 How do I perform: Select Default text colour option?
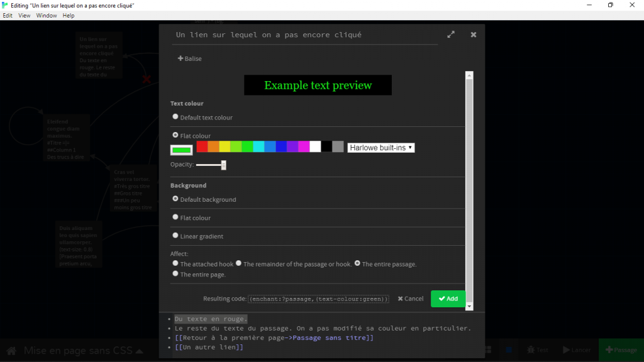pos(175,117)
